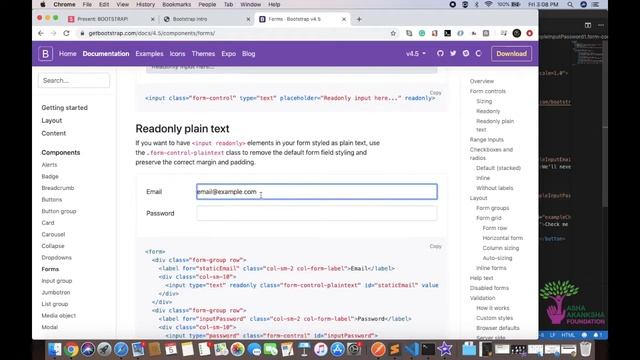Open the Blog navbar link
Viewport: 640px width, 360px height.
[x=249, y=53]
